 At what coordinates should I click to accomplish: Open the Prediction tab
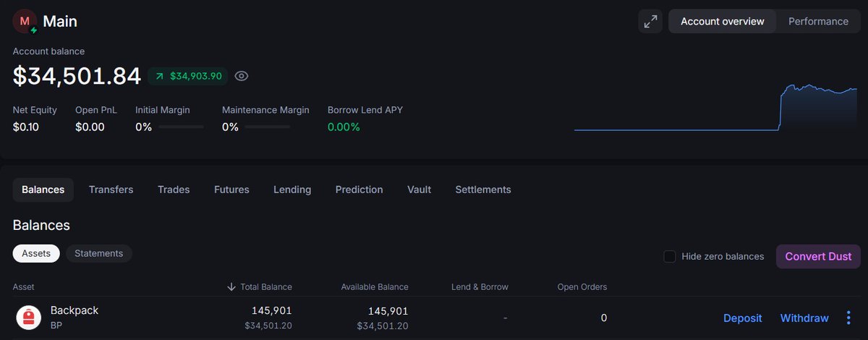coord(359,190)
